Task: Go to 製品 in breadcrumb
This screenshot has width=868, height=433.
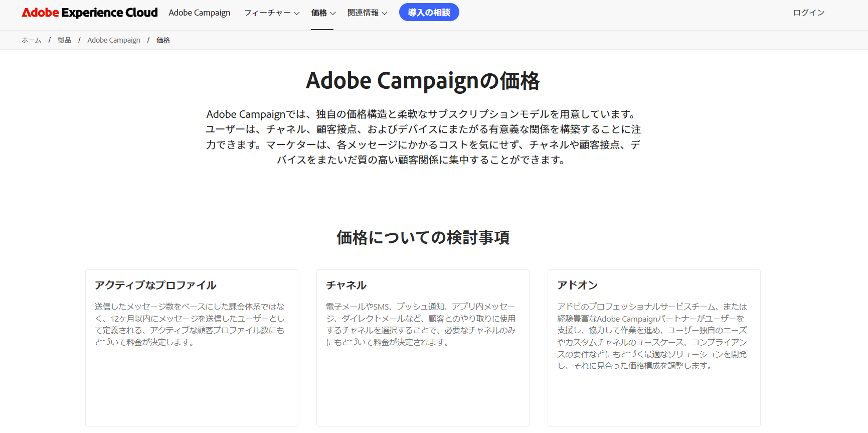Action: 64,40
